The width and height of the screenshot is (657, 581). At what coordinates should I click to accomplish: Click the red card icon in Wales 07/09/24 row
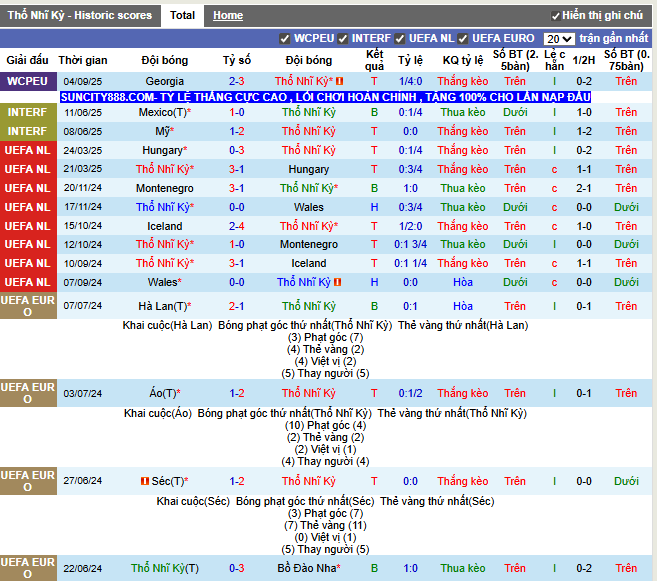[337, 282]
